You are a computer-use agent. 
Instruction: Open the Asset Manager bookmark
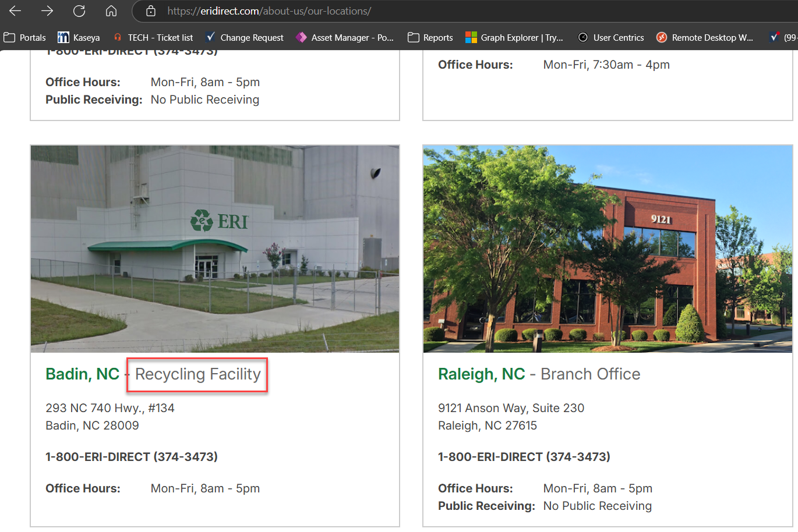pyautogui.click(x=345, y=37)
